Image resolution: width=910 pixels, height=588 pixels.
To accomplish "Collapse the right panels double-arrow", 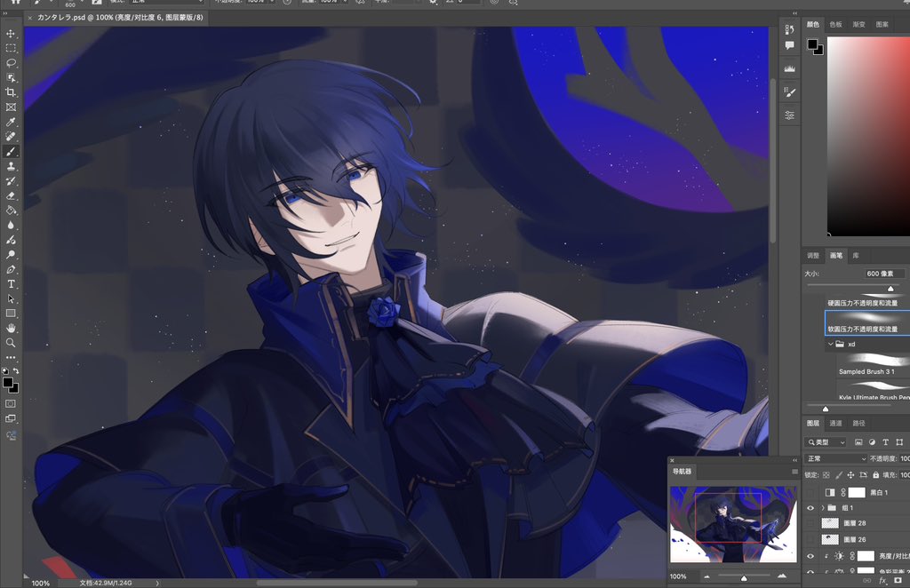I will click(795, 13).
